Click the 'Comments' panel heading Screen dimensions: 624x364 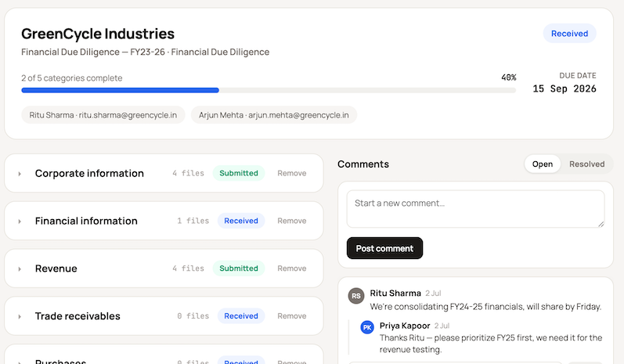point(363,164)
